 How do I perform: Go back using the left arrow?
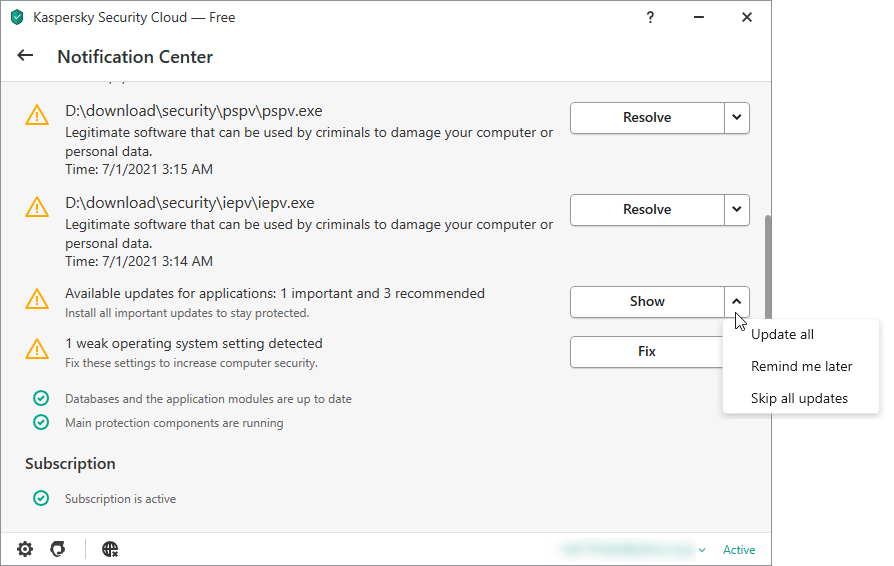25,55
